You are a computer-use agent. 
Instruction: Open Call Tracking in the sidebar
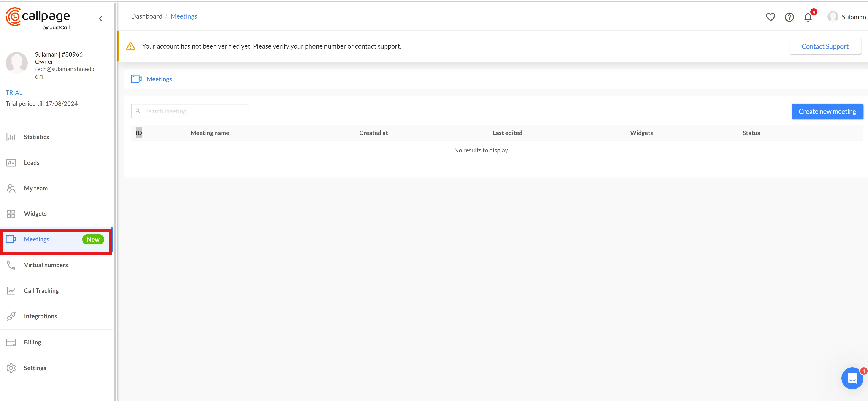(41, 290)
